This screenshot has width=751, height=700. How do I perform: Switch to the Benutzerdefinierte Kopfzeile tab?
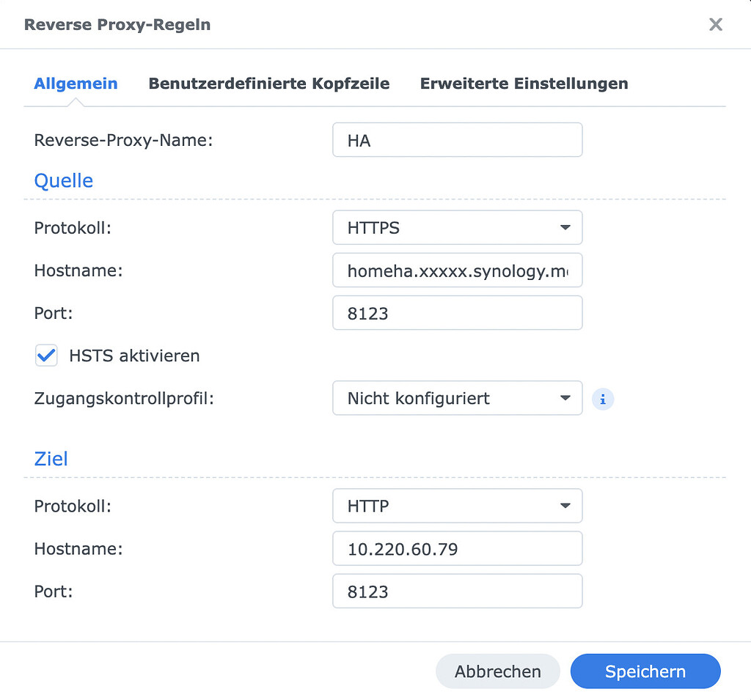click(269, 84)
